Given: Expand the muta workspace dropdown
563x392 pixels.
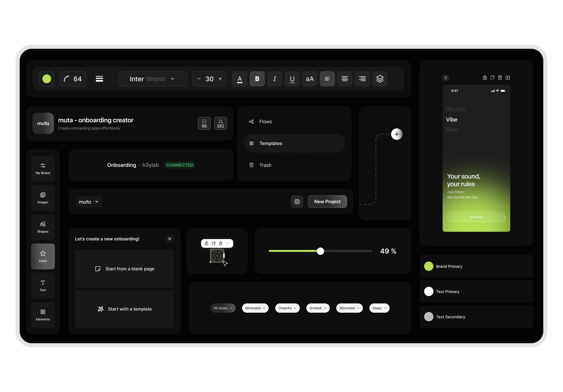Looking at the screenshot, I should click(88, 201).
